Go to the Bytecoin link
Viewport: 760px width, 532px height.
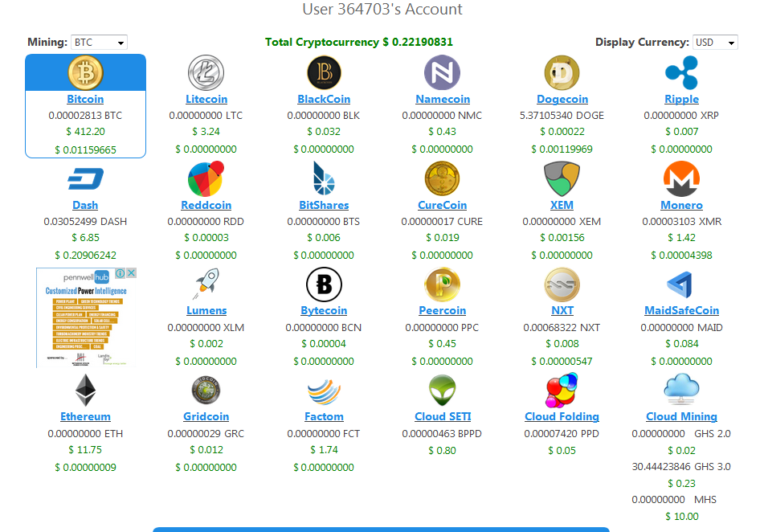point(324,310)
